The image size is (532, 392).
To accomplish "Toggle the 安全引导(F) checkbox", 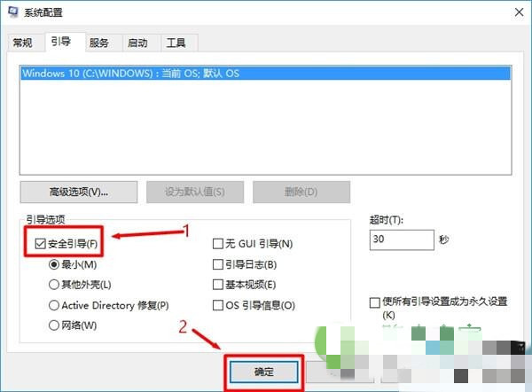I will click(x=41, y=243).
